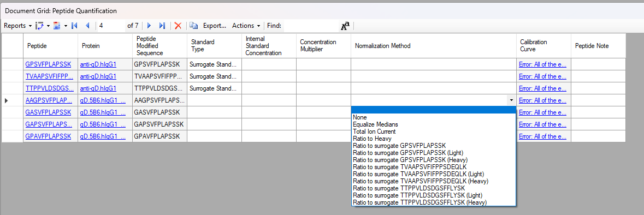Select Ratio to surrogate TTPPVLDSDGSFFLYSK (Light)

coord(433,195)
